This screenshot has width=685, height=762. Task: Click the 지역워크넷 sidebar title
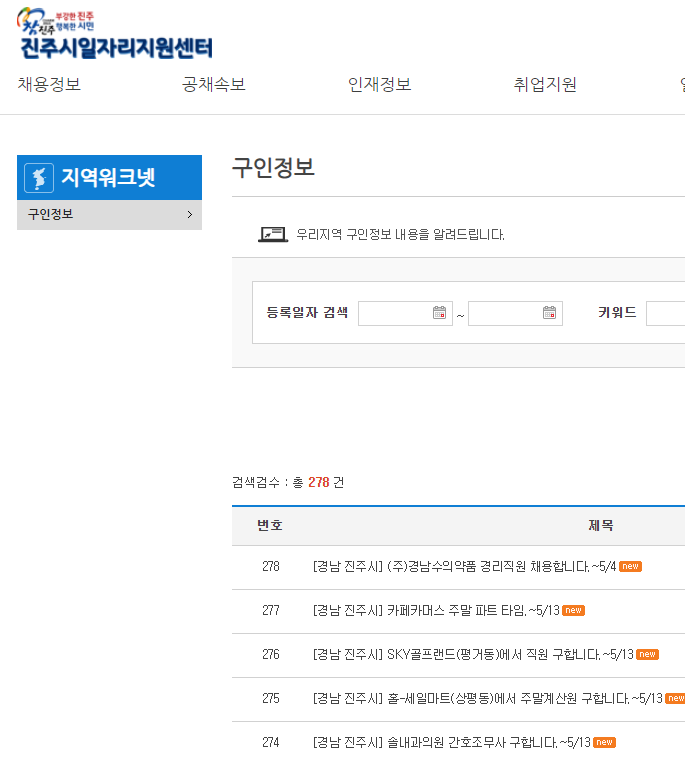tap(108, 177)
